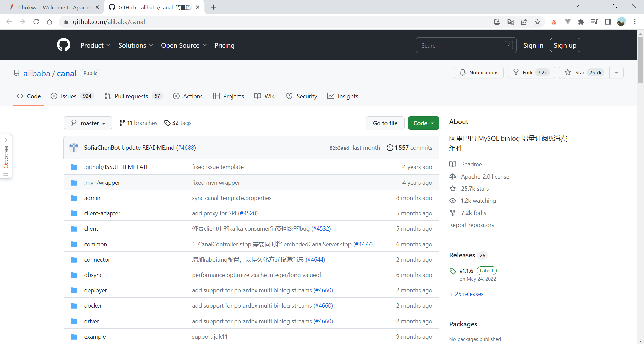Switch to the Pull requests tab
This screenshot has height=344, width=644.
133,96
